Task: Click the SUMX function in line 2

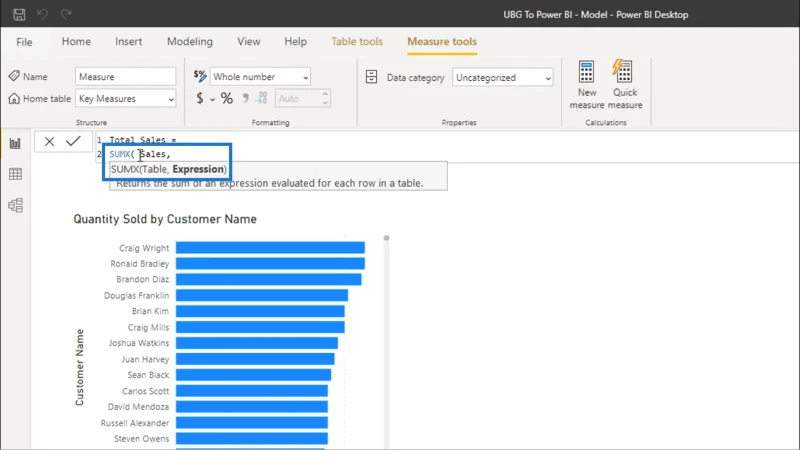Action: click(x=120, y=154)
